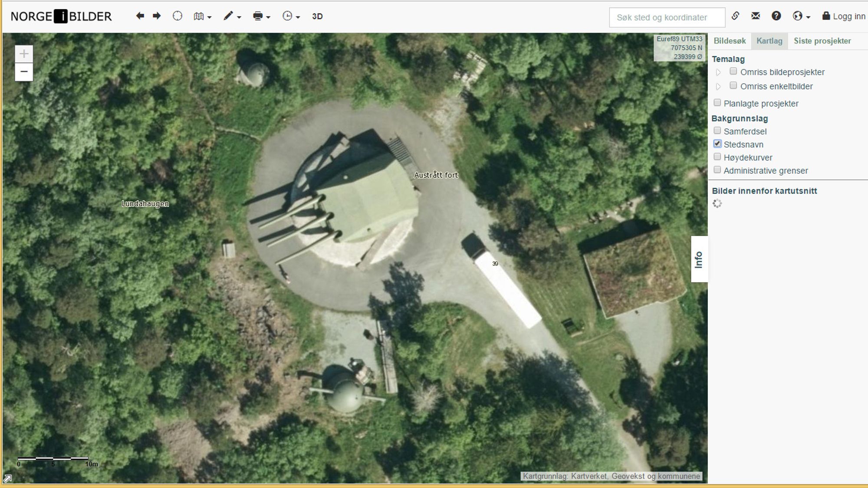Enable the Samferdsel background layer
Viewport: 868px width, 488px height.
[717, 131]
